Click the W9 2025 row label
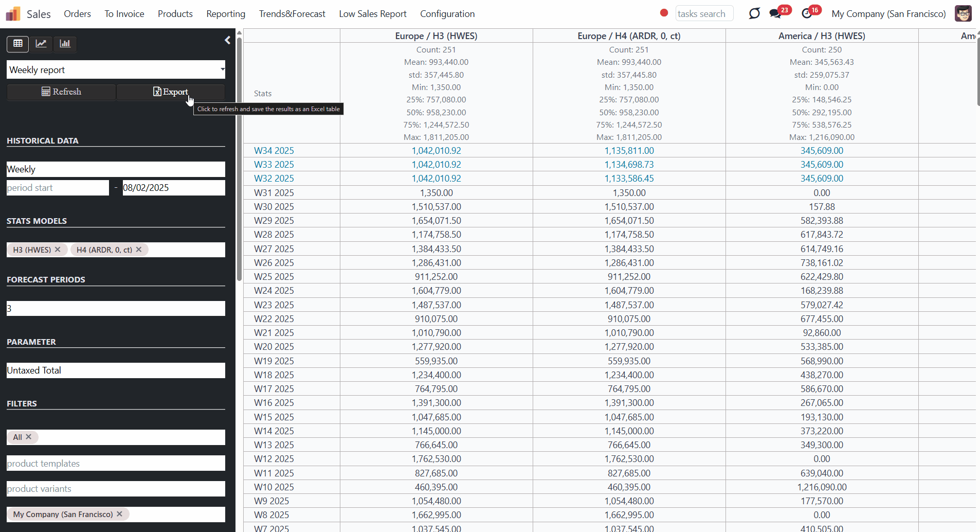Screen dimensions: 980x532 click(x=271, y=501)
